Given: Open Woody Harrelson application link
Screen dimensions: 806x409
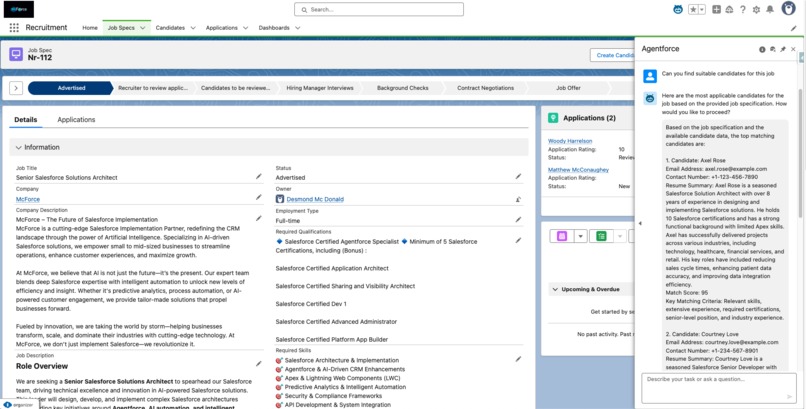Looking at the screenshot, I should [570, 141].
